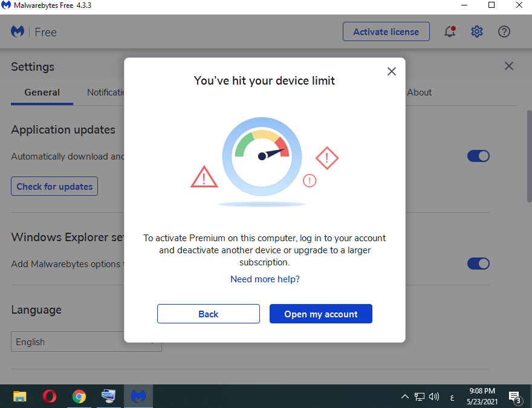Click the input language indicator in tray
Image resolution: width=532 pixels, height=408 pixels.
pyautogui.click(x=452, y=397)
